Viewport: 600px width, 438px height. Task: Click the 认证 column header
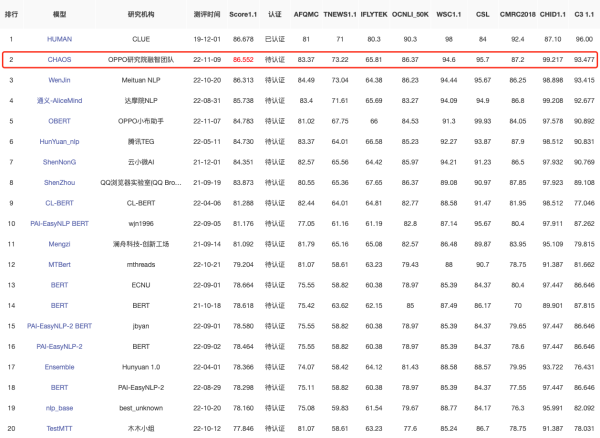coord(275,14)
